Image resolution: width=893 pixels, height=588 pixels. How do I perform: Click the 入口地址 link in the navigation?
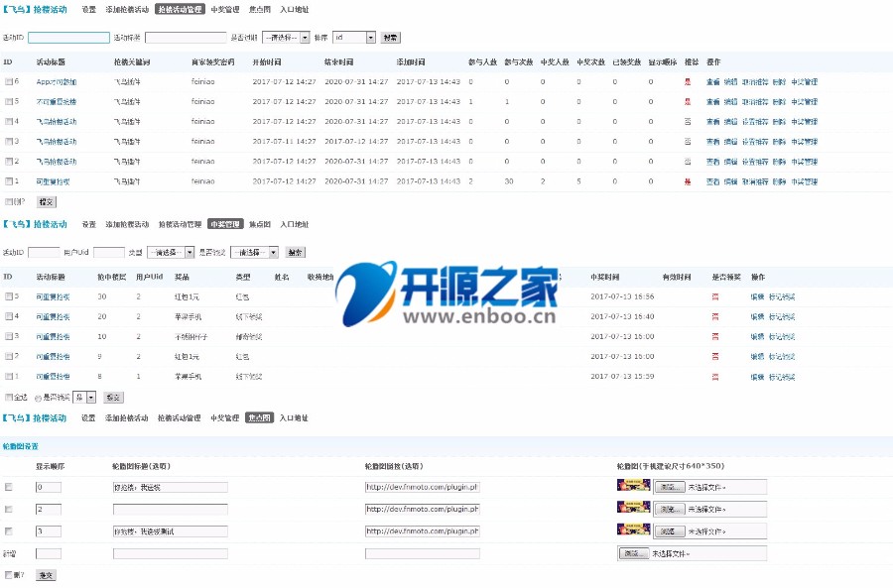295,9
